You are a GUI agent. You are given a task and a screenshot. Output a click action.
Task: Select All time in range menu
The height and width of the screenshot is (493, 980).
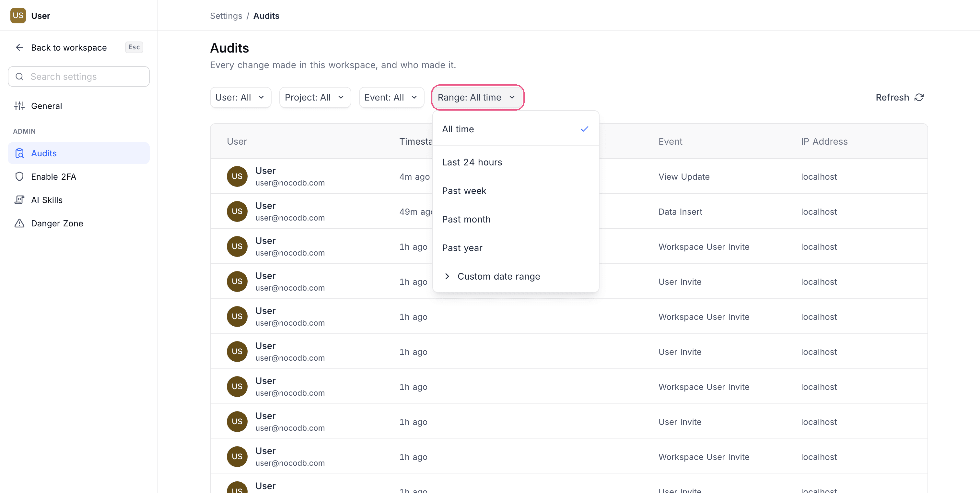coord(516,129)
